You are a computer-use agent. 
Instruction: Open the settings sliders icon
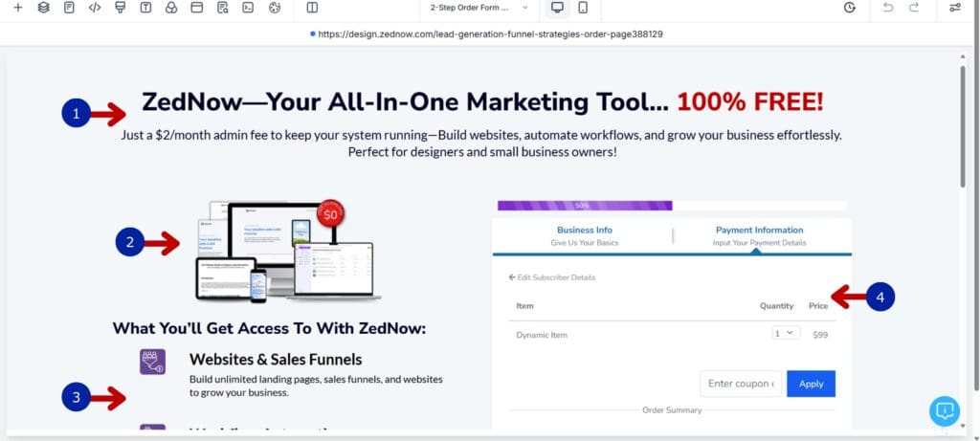click(955, 8)
